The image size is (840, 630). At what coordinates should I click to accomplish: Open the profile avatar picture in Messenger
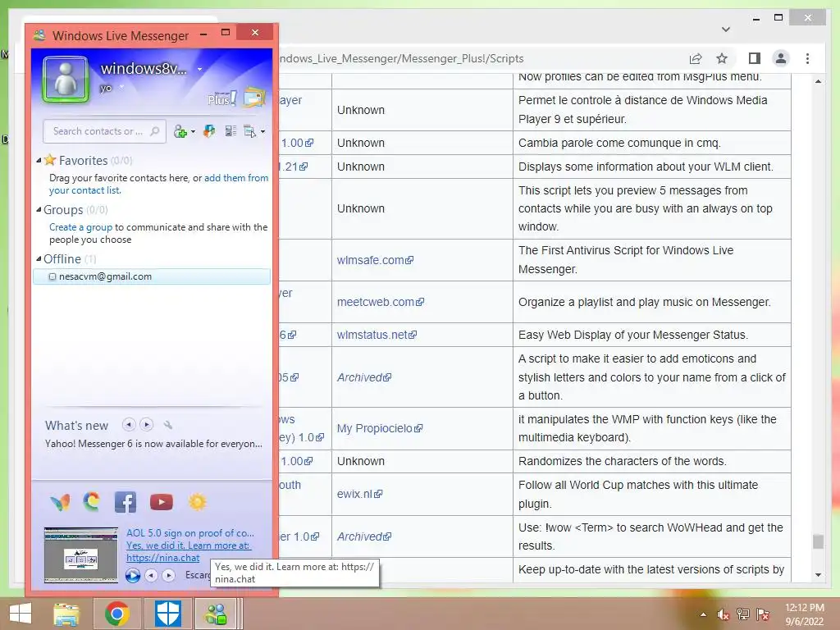click(x=66, y=80)
